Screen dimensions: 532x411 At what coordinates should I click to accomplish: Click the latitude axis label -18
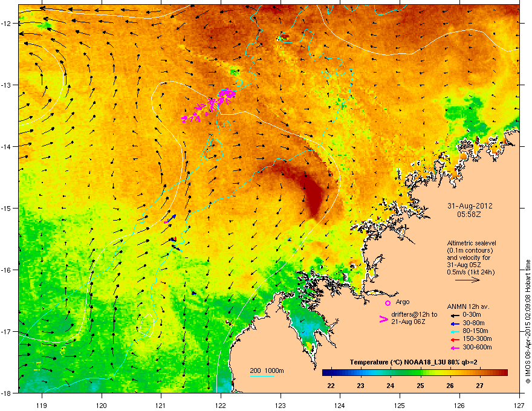[x=6, y=393]
